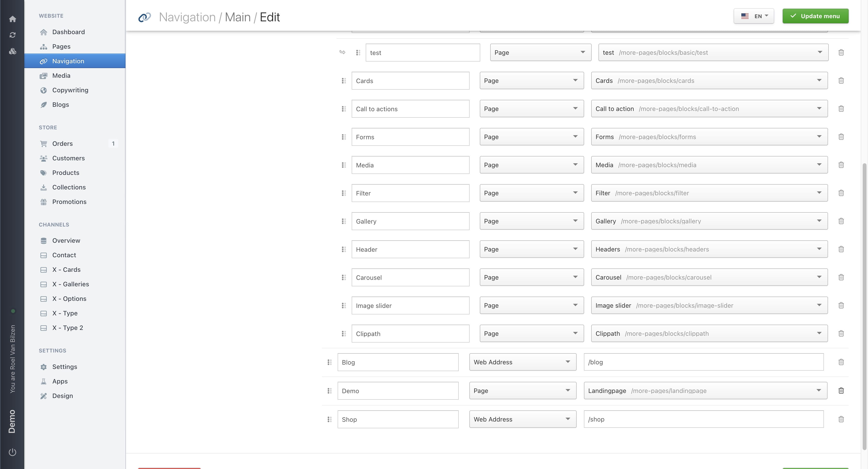Click the cubes icon in the dark sidebar
Viewport: 868px width, 469px height.
[x=12, y=51]
